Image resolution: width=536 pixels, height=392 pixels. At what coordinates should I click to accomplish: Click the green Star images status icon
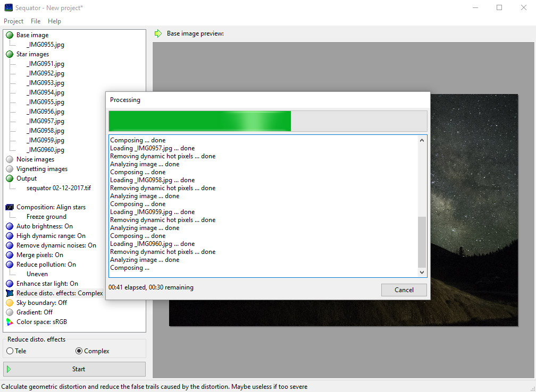(x=10, y=54)
